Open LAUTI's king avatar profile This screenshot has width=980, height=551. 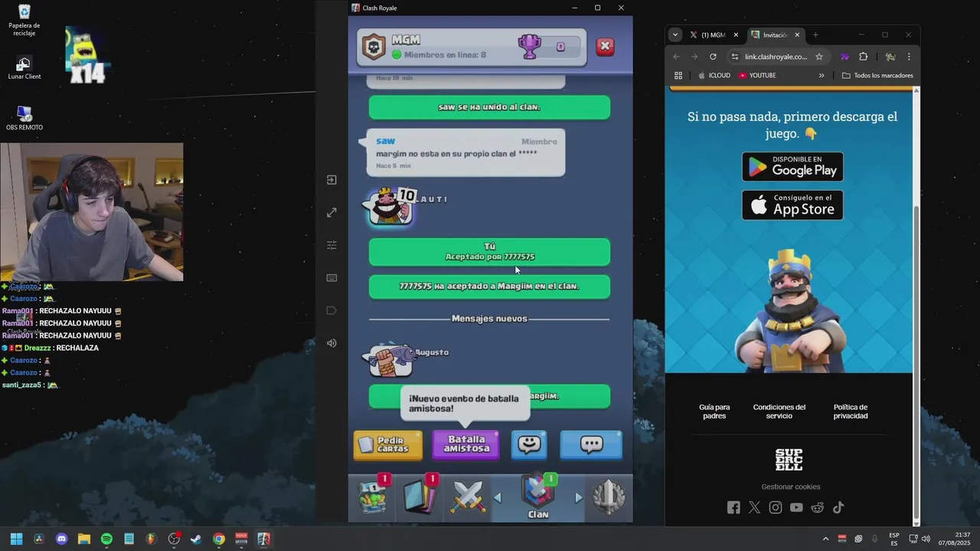[390, 207]
